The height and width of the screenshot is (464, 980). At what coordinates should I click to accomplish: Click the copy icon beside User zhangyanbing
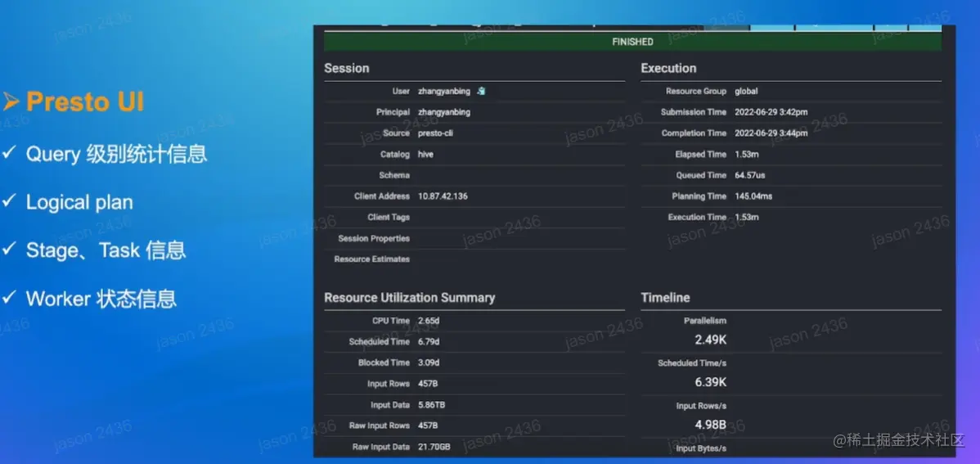(481, 91)
